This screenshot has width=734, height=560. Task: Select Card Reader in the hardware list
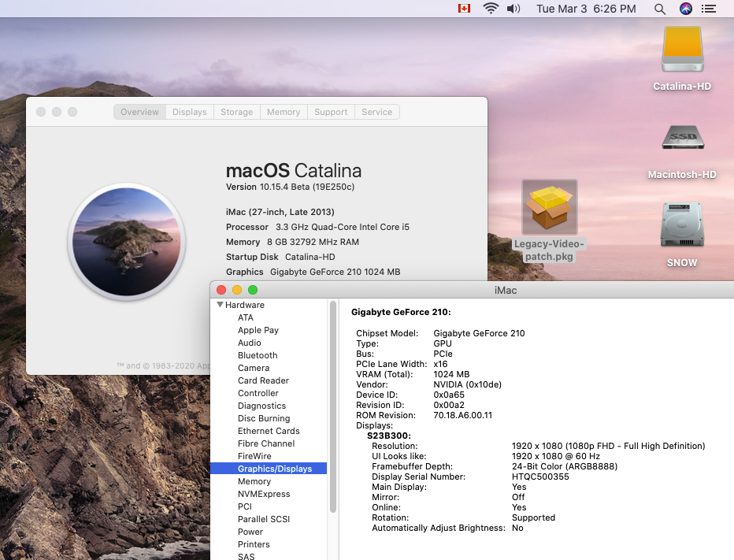(x=269, y=380)
